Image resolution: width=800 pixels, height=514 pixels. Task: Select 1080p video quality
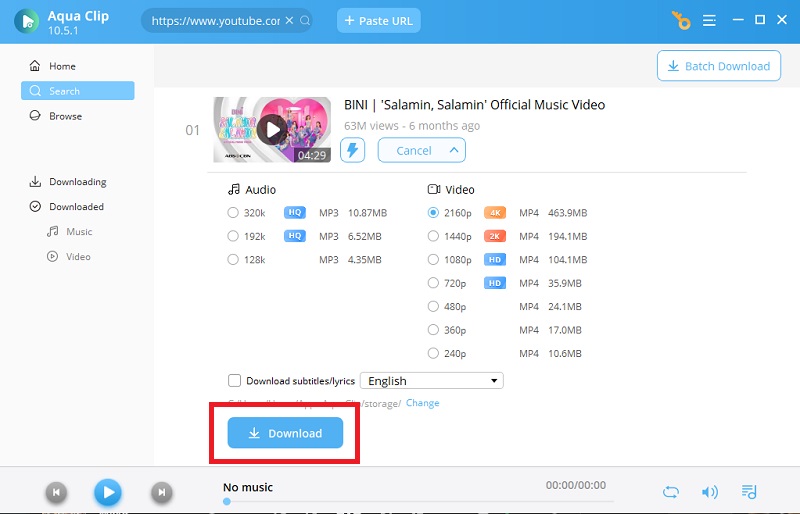click(x=433, y=260)
